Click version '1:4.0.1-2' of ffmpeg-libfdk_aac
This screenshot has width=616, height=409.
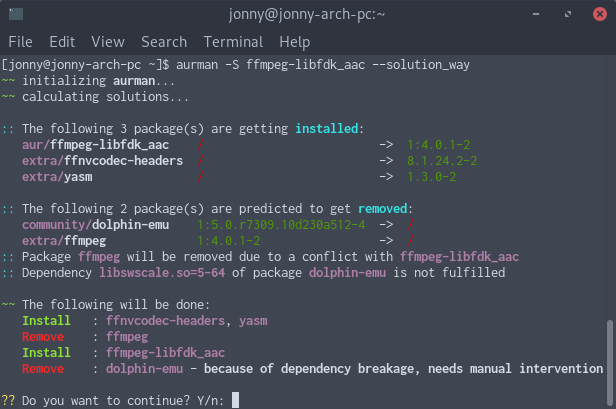(438, 145)
